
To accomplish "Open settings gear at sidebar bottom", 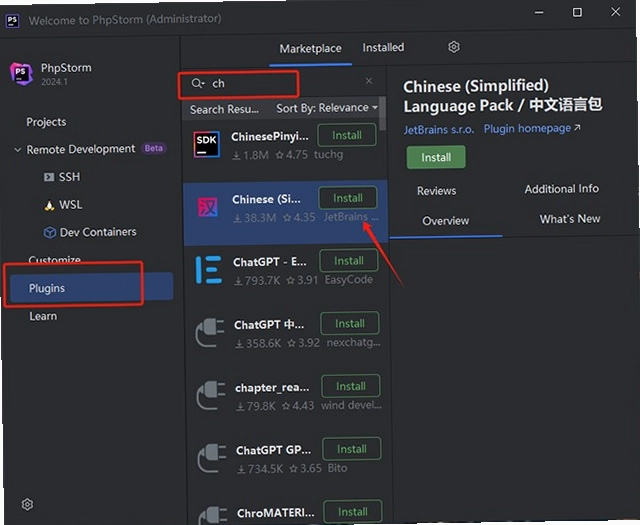I will coord(27,504).
